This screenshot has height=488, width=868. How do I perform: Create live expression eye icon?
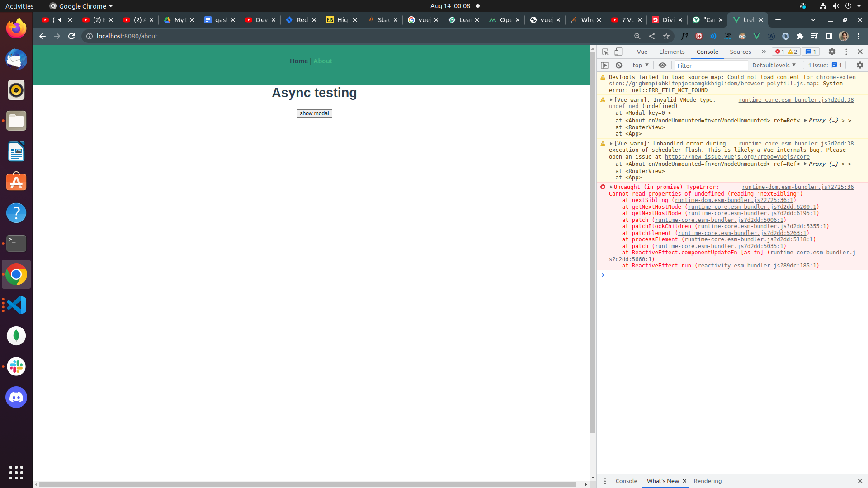662,65
